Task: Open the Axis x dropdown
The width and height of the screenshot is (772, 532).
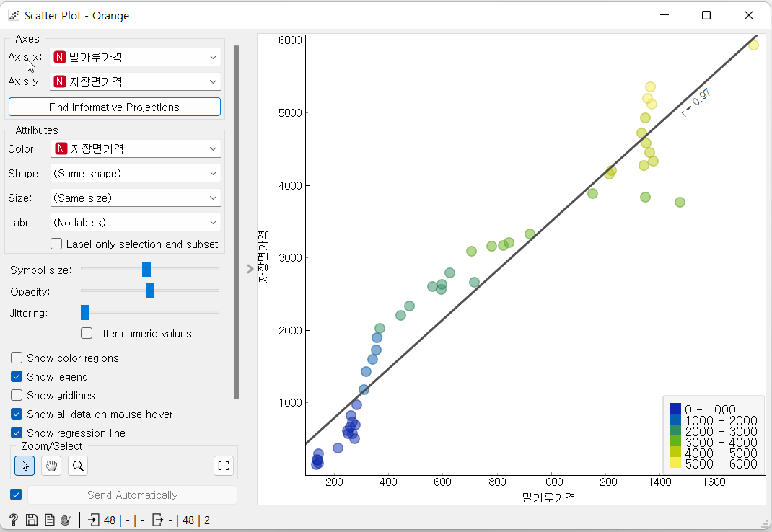Action: [136, 57]
